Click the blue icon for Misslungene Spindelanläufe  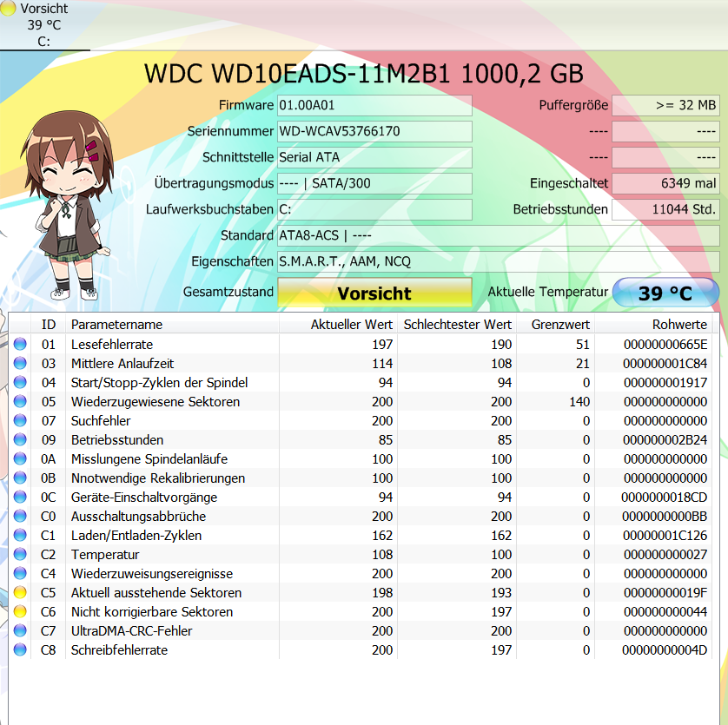[20, 458]
